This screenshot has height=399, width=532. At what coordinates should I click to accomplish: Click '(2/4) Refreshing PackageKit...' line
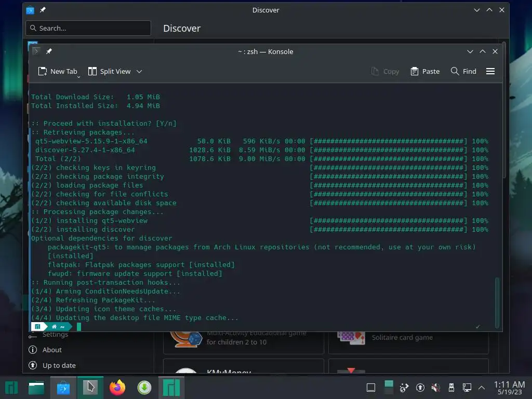point(94,300)
